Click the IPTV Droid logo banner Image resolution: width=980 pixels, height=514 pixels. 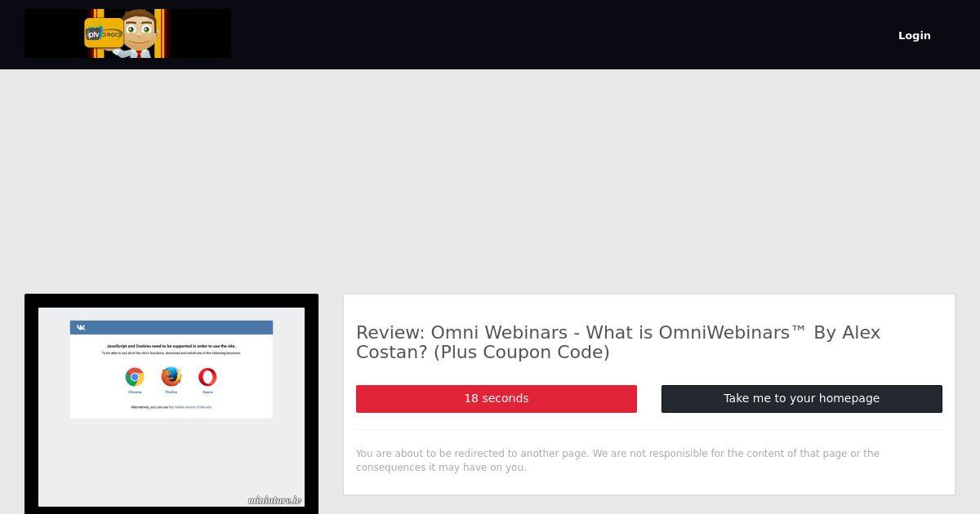pyautogui.click(x=127, y=33)
